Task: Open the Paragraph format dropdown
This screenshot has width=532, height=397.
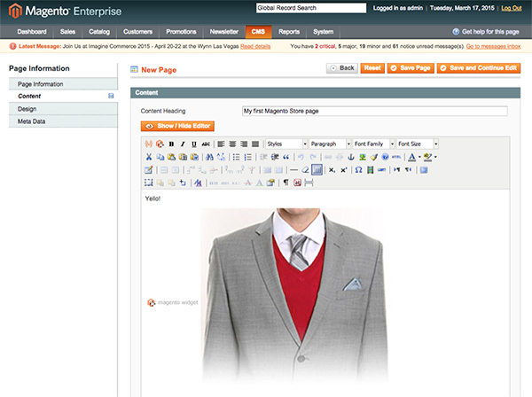Action: (330, 144)
